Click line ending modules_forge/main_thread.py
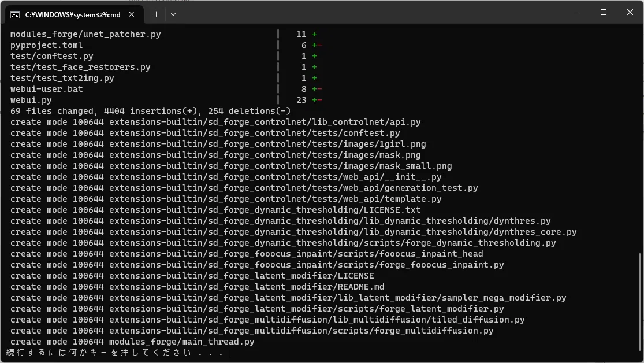The image size is (644, 363). 132,342
